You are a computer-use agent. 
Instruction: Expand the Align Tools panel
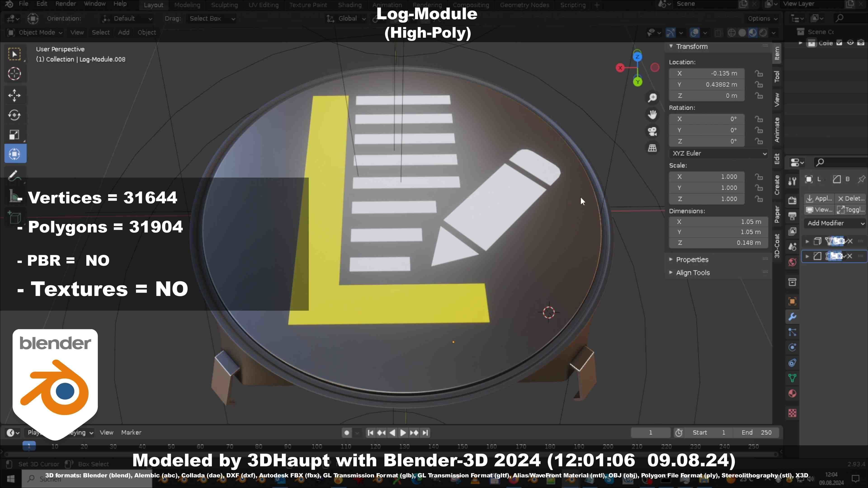693,273
